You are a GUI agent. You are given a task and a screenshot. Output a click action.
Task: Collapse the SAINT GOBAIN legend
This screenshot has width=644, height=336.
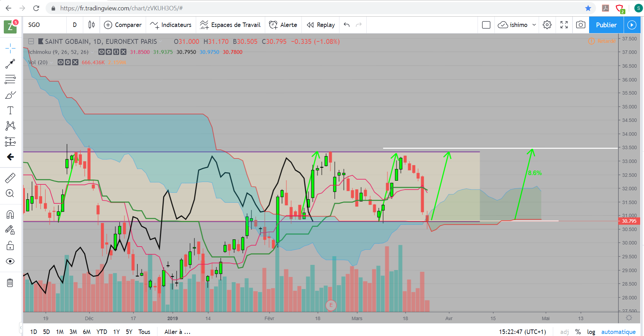[x=31, y=41]
